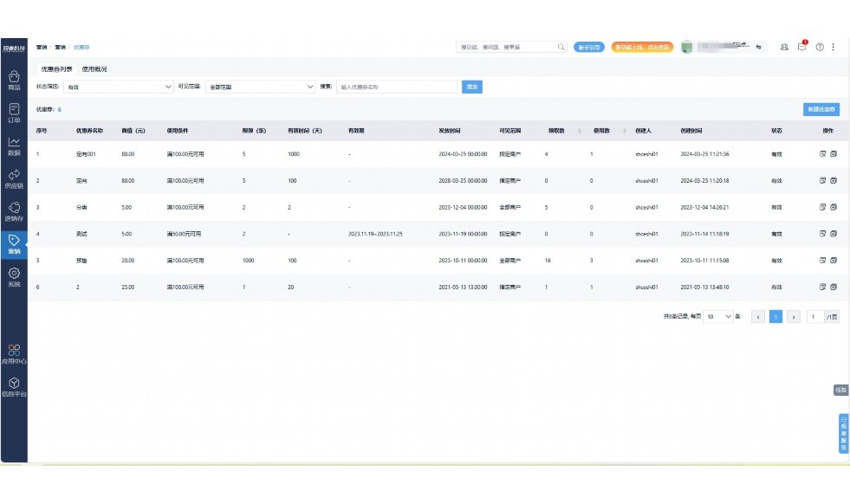Image resolution: width=850 pixels, height=504 pixels.
Task: Click the coupon name search input field
Action: click(x=396, y=87)
